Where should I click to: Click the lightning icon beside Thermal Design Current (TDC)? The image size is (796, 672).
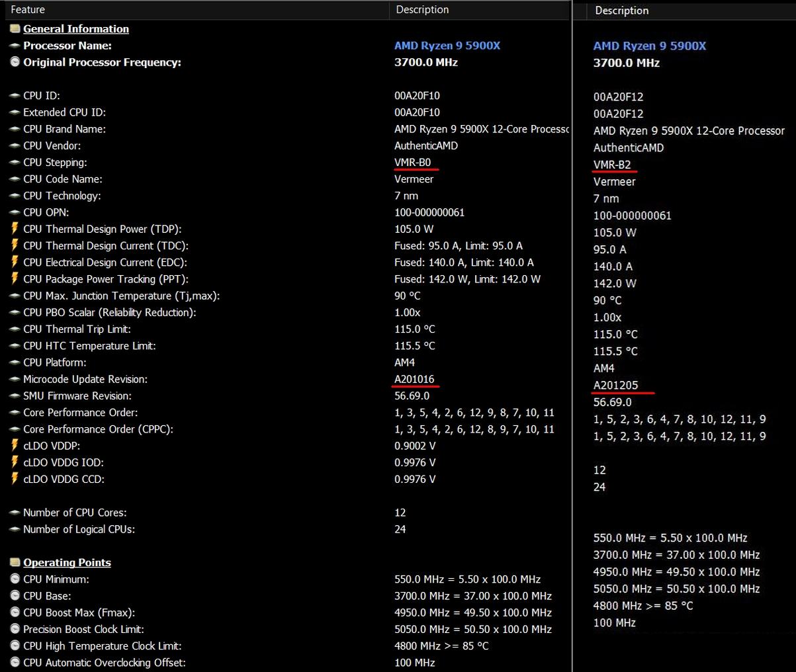coord(15,245)
